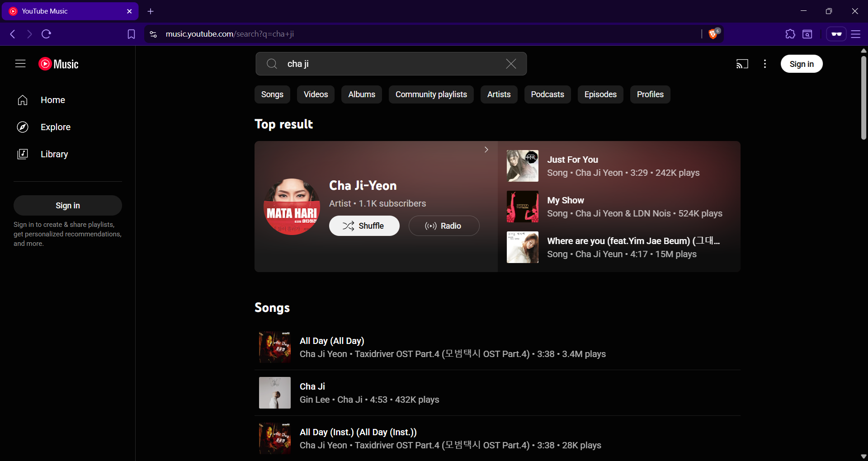Click Just For You song title
Viewport: 868px width, 461px height.
573,160
